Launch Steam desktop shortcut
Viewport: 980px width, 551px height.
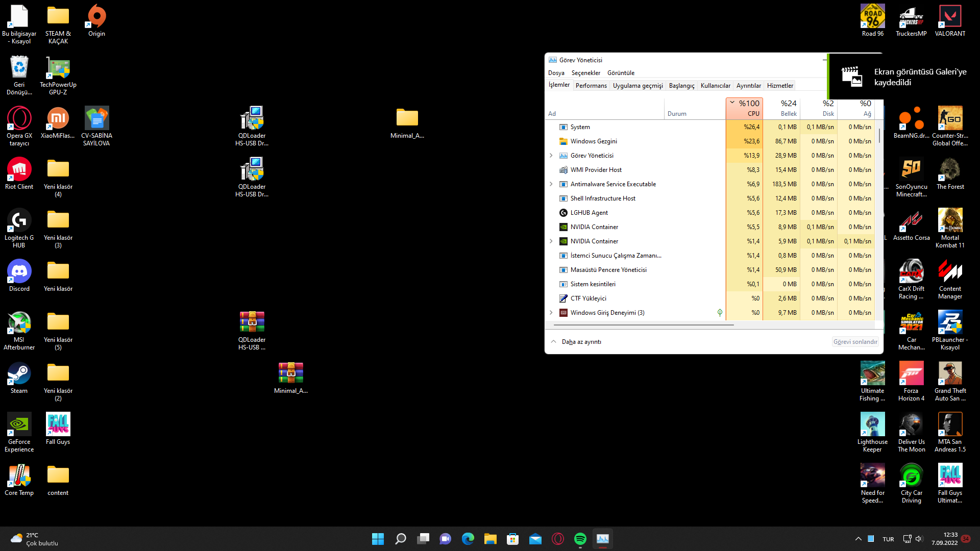coord(19,378)
